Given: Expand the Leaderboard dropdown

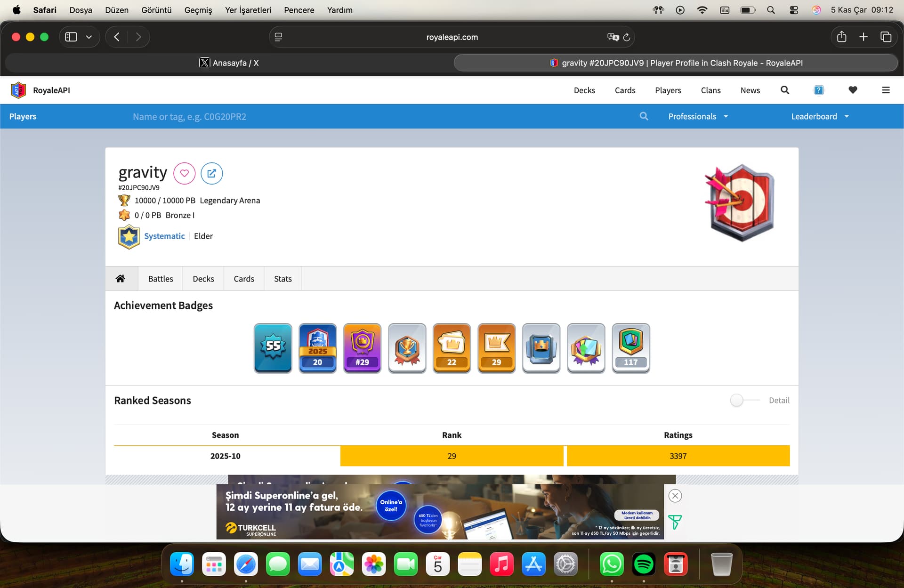Looking at the screenshot, I should [820, 116].
